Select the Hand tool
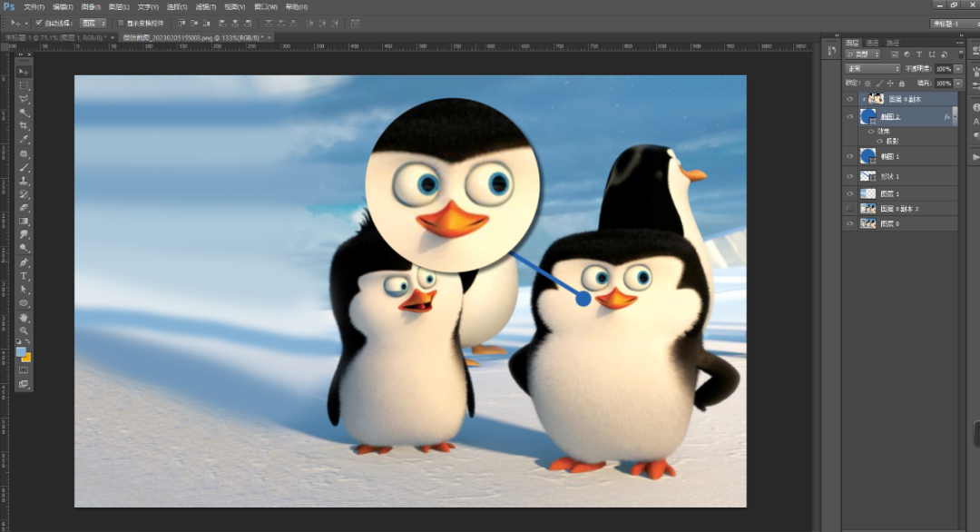Image resolution: width=980 pixels, height=532 pixels. click(x=24, y=318)
